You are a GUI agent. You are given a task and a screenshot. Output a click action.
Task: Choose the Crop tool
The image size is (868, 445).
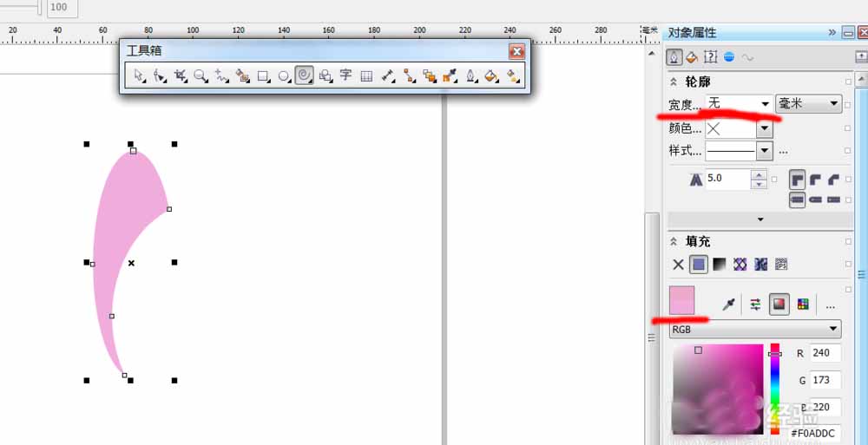(x=181, y=75)
